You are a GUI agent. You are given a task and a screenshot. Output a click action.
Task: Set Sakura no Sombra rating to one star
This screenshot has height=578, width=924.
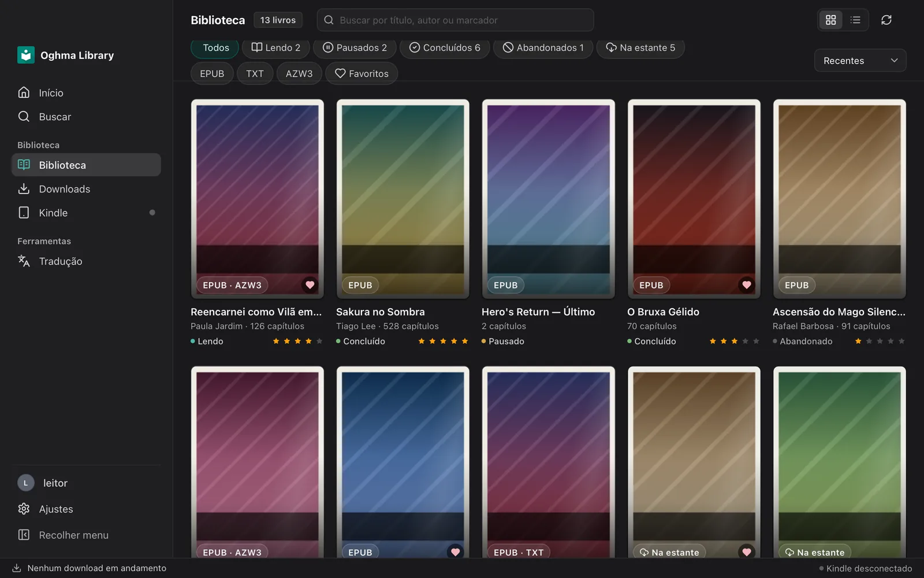tap(422, 342)
